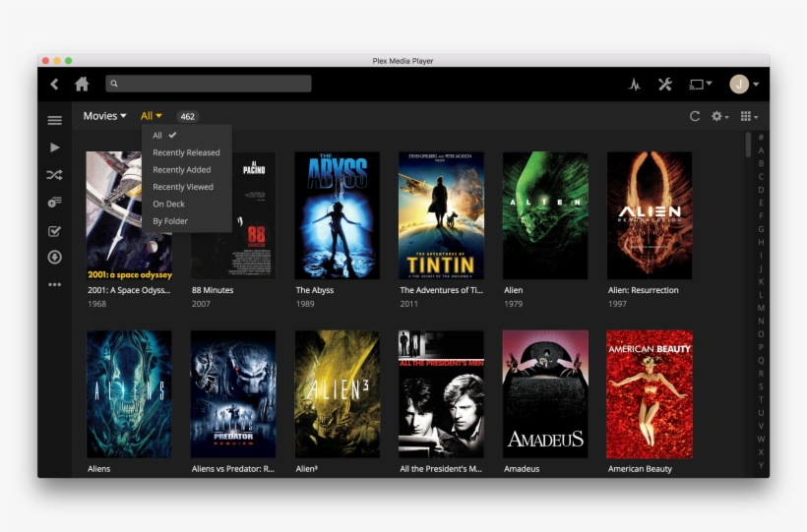Open the user account avatar dropdown
The image size is (807, 532).
(743, 85)
